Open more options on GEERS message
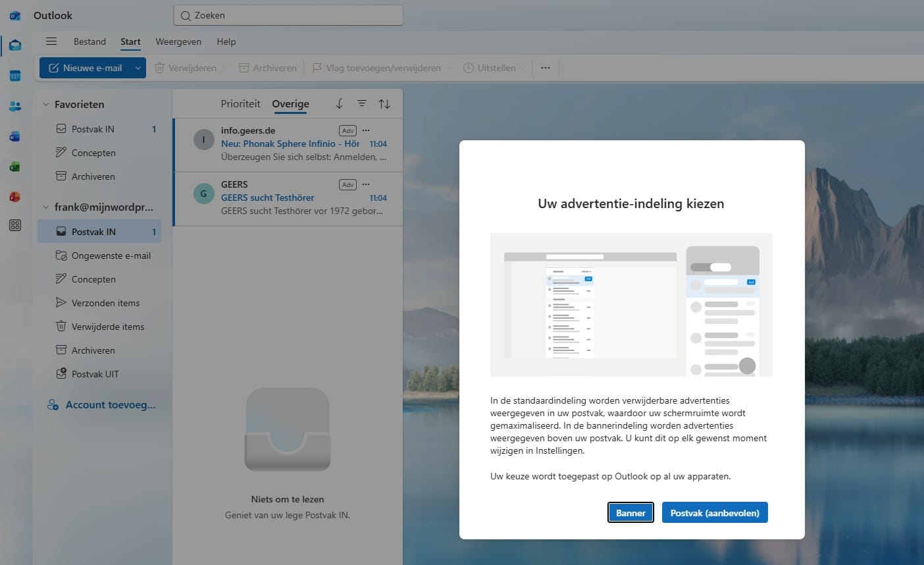The height and width of the screenshot is (565, 924). pyautogui.click(x=367, y=184)
